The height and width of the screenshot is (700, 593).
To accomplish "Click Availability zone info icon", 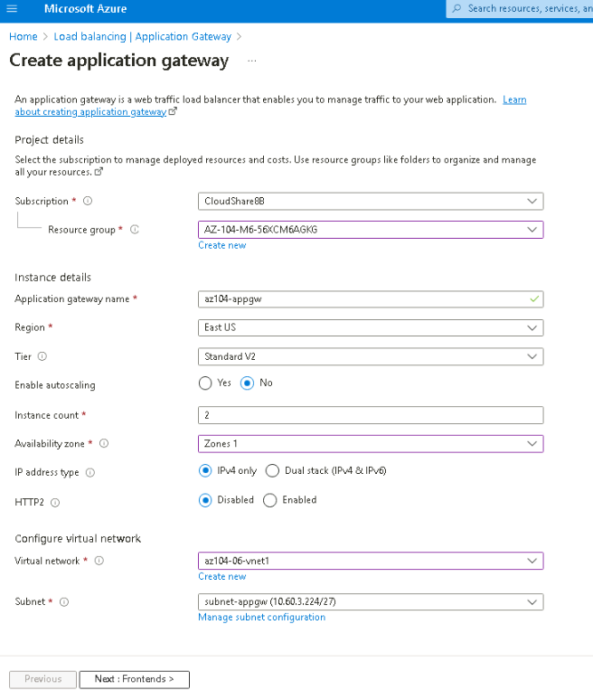I will click(104, 443).
